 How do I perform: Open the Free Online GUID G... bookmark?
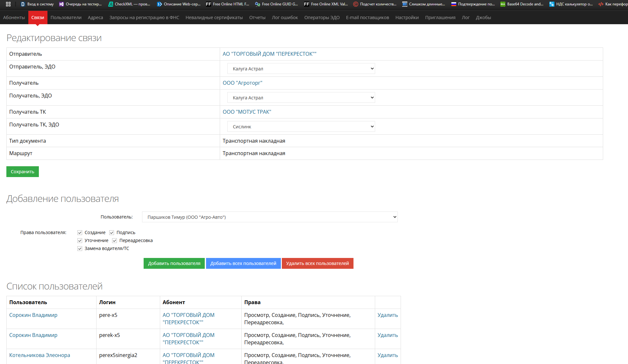pos(277,4)
